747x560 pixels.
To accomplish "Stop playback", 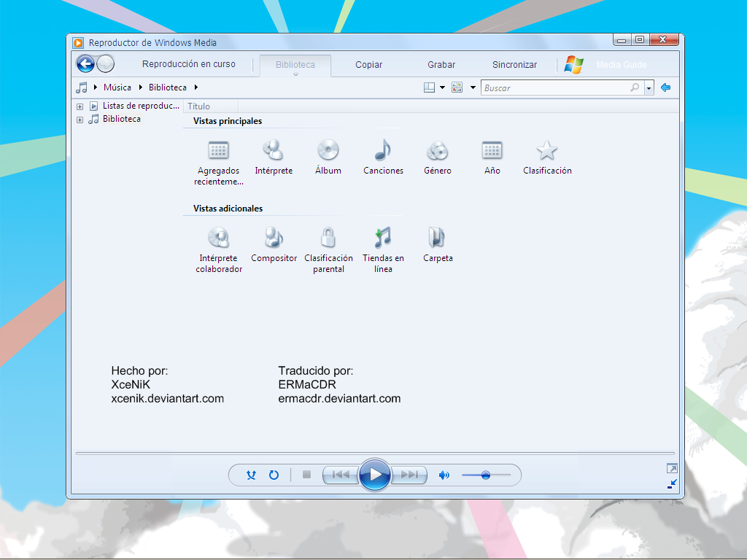I will (x=307, y=474).
